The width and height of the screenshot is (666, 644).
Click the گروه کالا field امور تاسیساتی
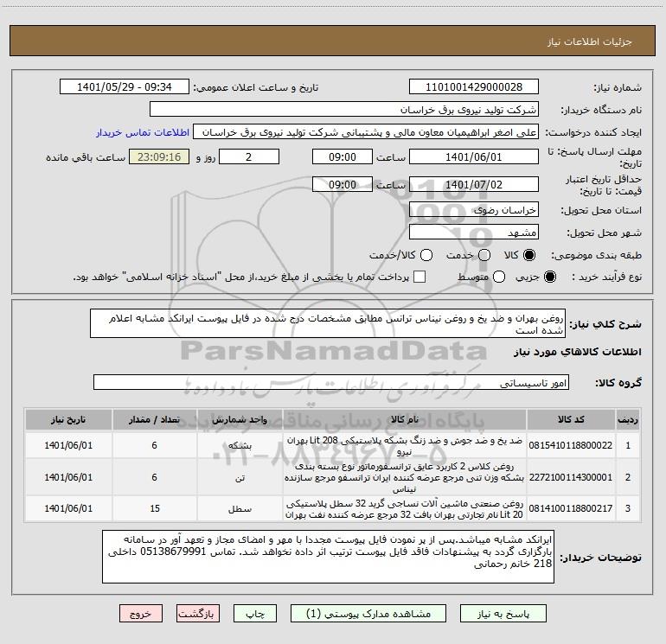point(331,382)
